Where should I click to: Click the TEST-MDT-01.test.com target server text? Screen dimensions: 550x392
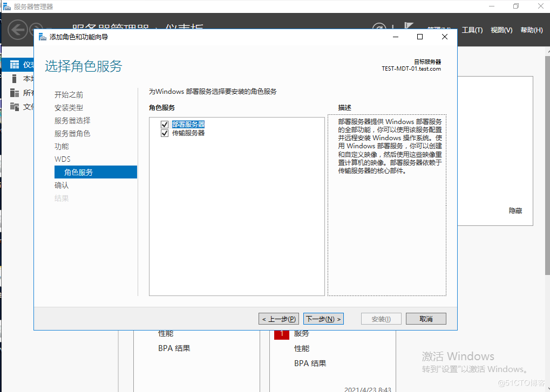pos(411,68)
